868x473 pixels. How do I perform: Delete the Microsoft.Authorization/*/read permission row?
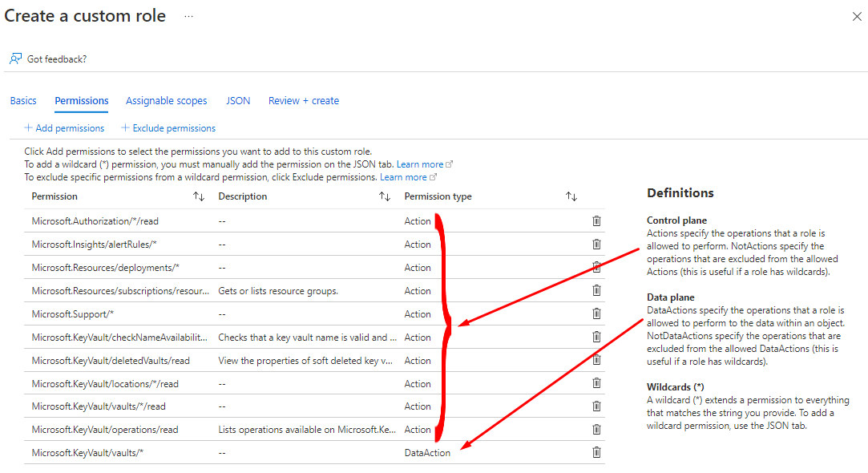tap(596, 221)
